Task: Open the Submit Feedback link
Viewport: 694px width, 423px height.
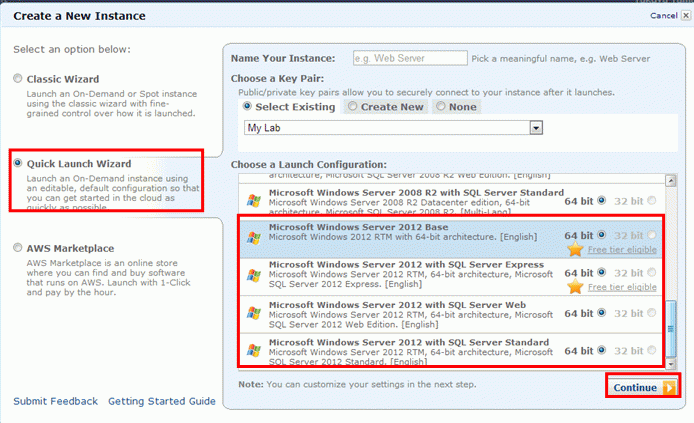Action: (55, 401)
